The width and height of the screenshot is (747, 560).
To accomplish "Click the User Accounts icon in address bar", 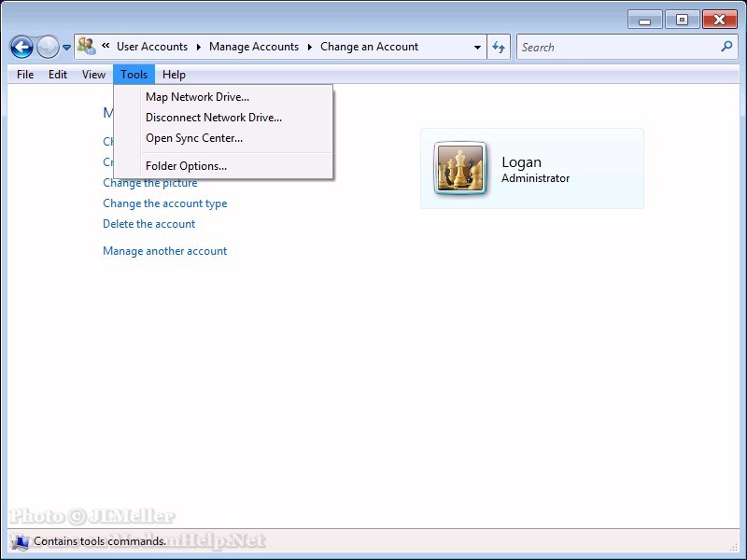I will pos(87,47).
